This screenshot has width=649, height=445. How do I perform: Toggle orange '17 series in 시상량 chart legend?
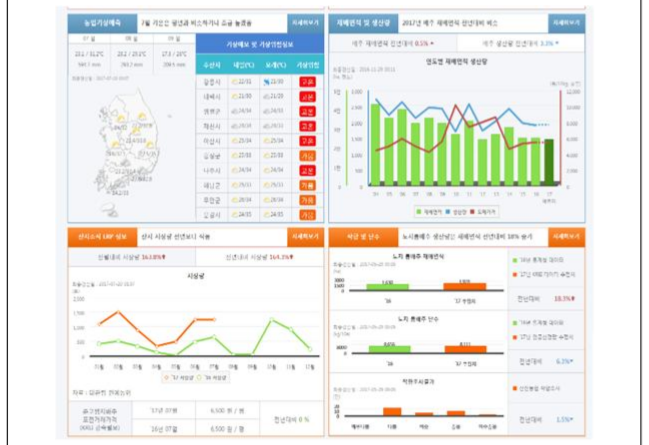click(175, 378)
